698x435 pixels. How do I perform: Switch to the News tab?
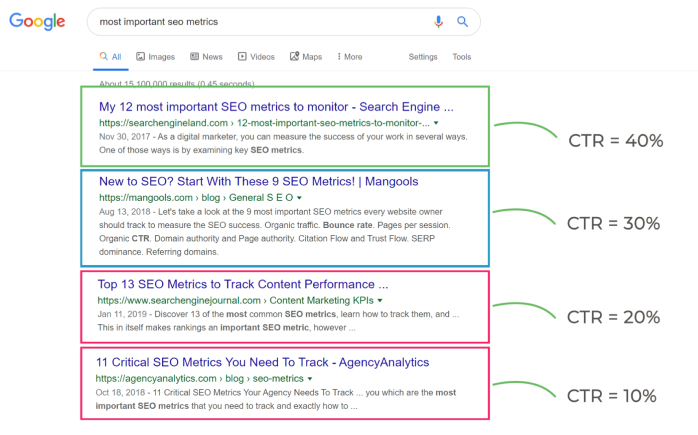click(x=206, y=57)
